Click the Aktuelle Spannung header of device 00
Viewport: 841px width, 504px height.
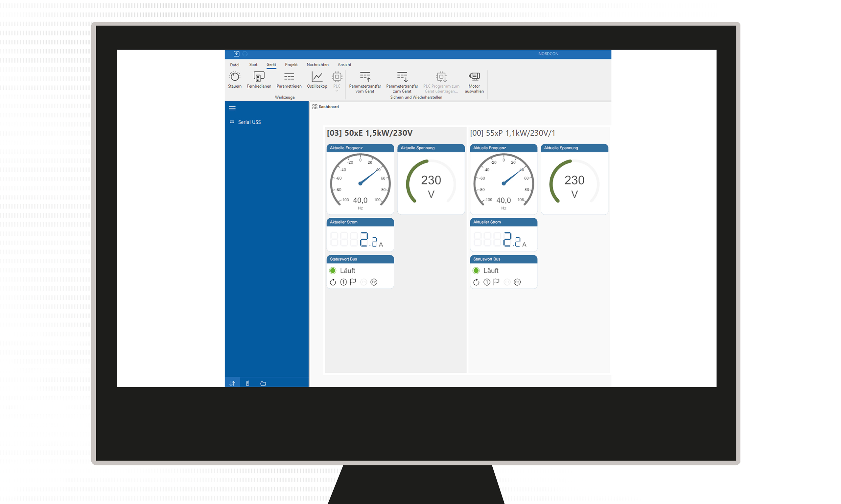(574, 148)
